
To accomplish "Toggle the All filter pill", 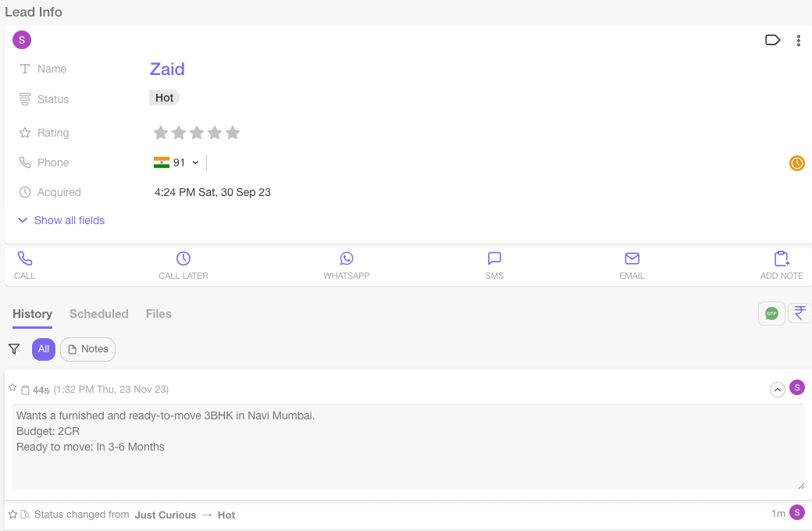I will 44,349.
